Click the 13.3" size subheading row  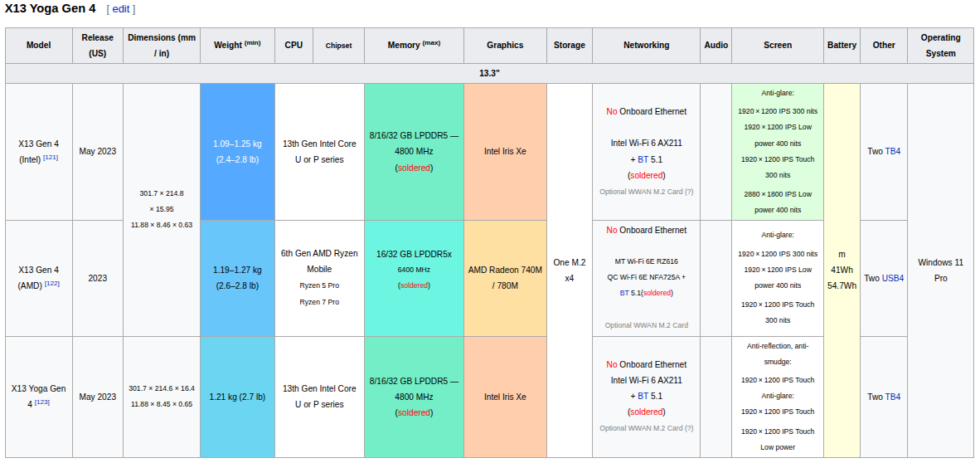click(x=489, y=73)
